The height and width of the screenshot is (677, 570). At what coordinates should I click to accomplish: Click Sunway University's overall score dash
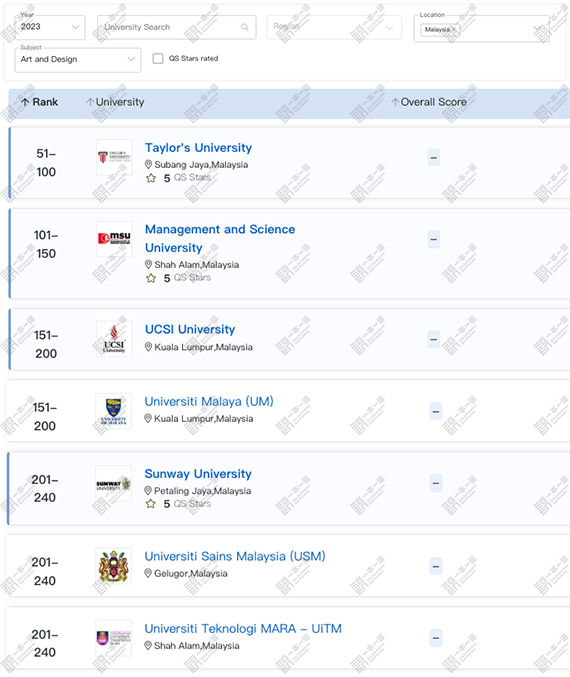click(x=436, y=483)
